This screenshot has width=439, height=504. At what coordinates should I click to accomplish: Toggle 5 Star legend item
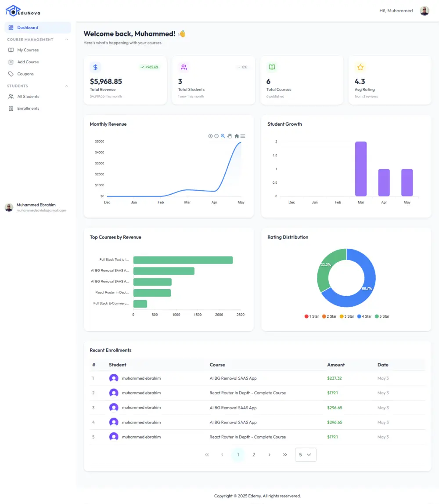point(382,316)
